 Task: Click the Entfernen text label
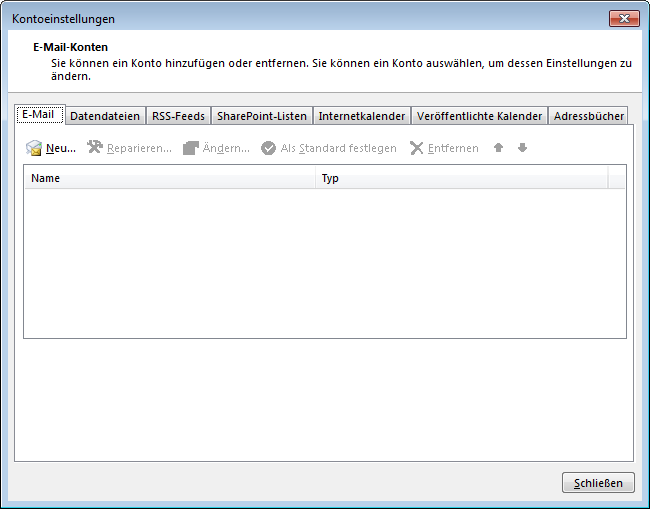[x=453, y=148]
